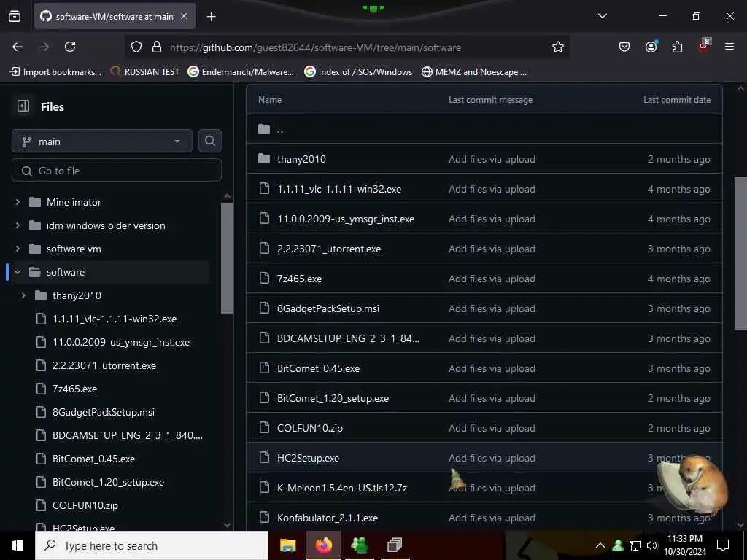Open 2.2.23071_utorrent.exe in file list
Screen dimensions: 747x560
(329, 249)
